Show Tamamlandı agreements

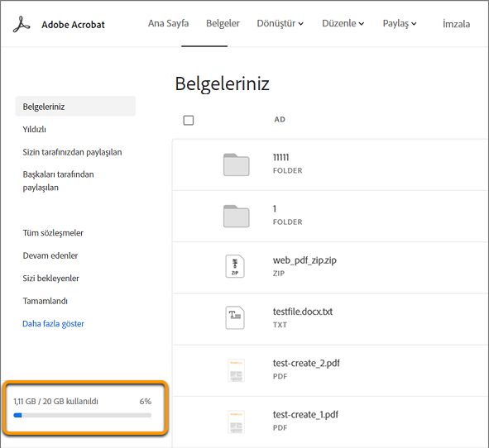click(x=45, y=301)
